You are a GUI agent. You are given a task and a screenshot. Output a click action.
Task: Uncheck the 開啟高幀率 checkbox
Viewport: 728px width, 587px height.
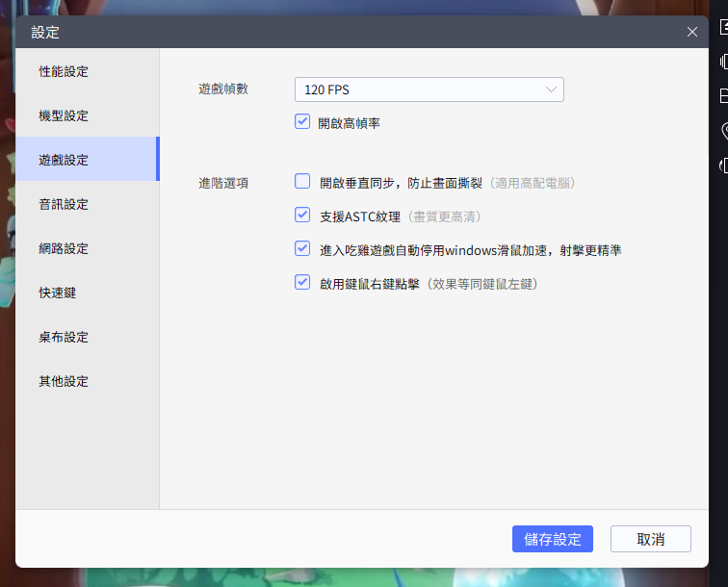click(x=302, y=122)
